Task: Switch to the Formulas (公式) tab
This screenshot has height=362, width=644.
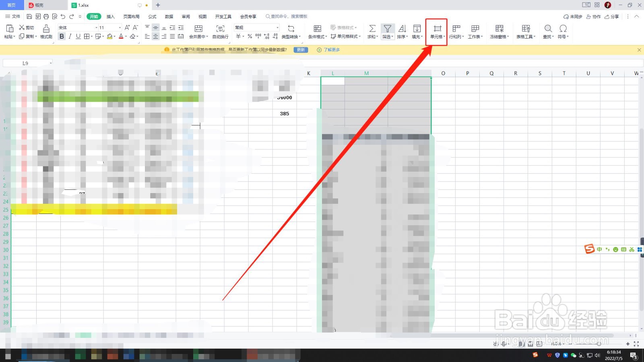Action: pos(152,16)
